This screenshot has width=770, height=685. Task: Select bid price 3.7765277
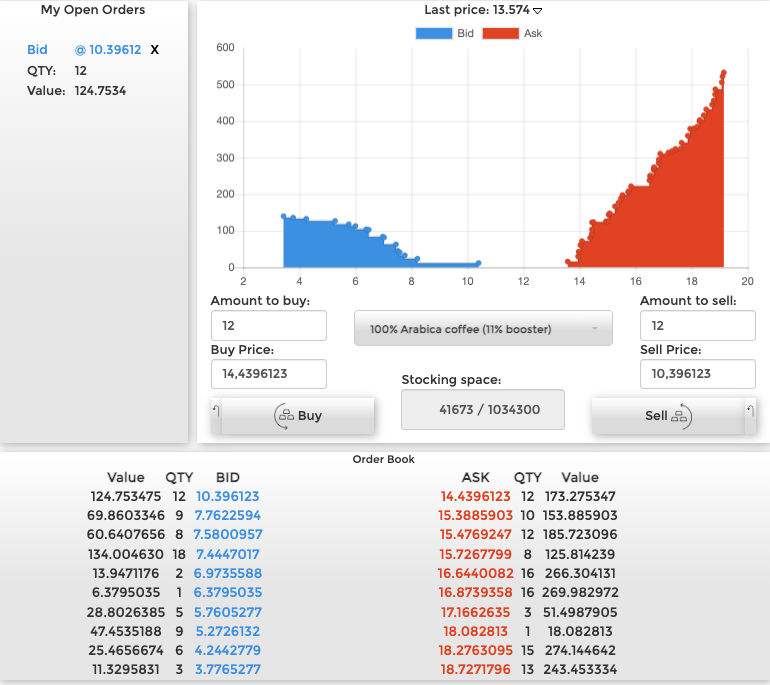(x=227, y=670)
